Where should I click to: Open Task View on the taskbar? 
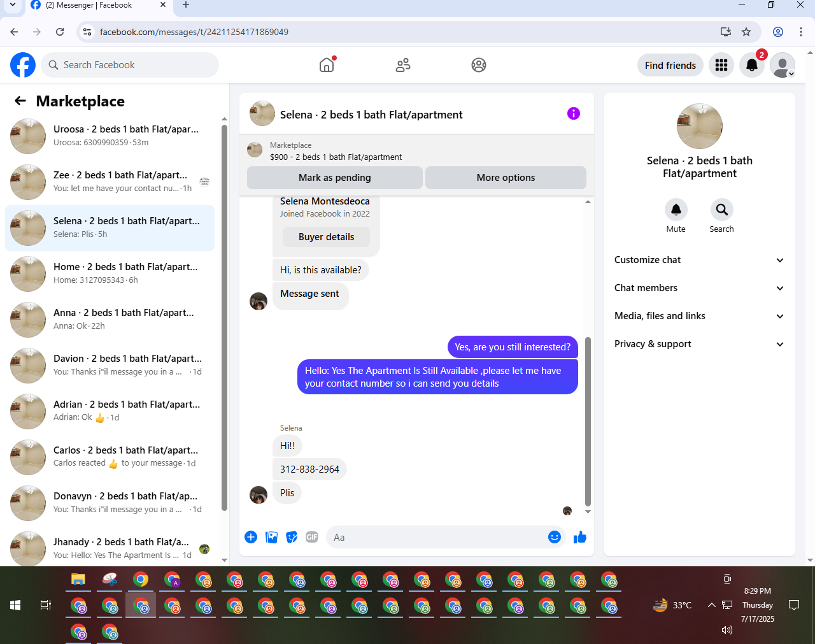46,605
